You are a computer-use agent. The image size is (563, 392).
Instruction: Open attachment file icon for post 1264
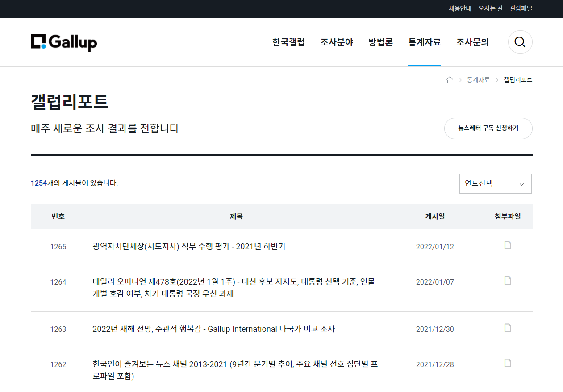point(508,281)
